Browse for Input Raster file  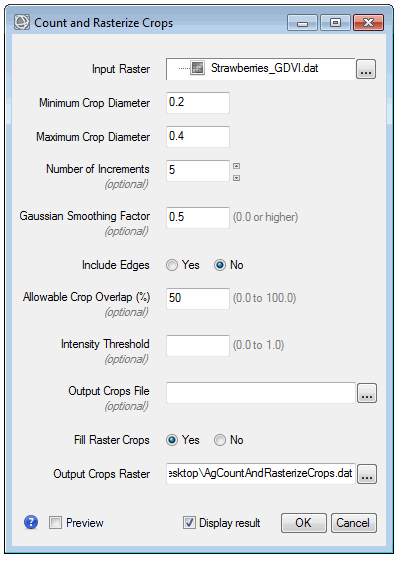point(366,69)
